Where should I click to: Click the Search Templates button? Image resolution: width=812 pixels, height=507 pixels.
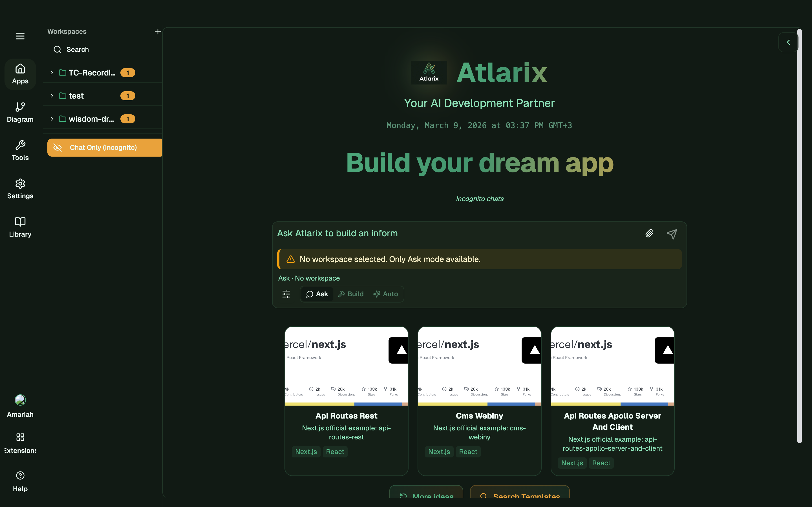pos(520,496)
